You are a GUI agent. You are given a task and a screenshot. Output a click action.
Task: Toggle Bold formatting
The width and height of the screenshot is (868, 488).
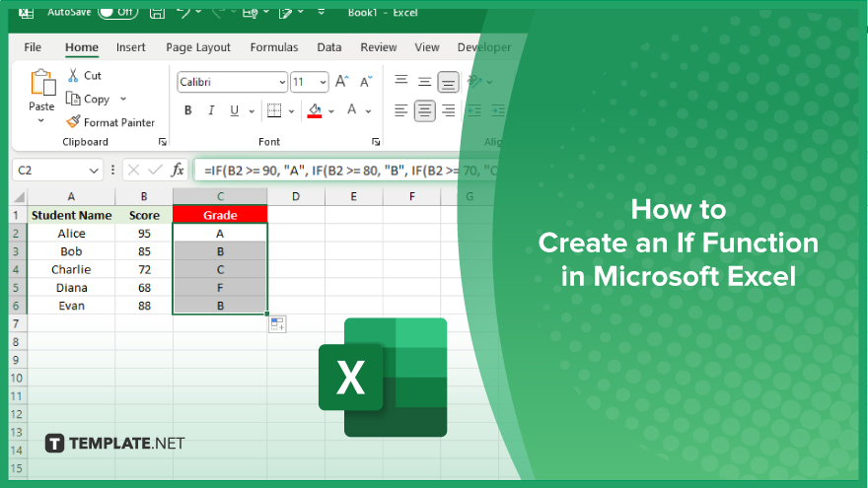tap(188, 110)
